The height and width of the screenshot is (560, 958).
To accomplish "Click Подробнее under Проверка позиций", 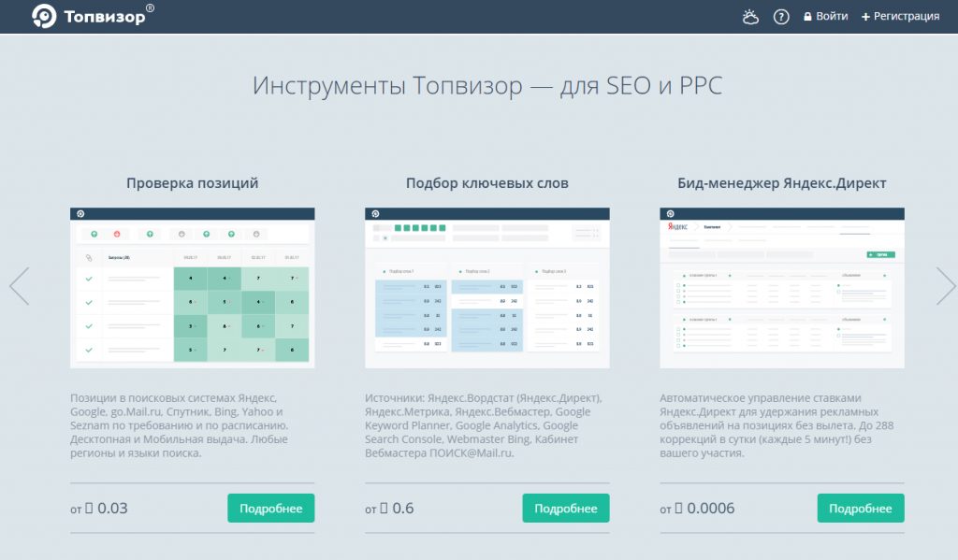I will pos(270,508).
